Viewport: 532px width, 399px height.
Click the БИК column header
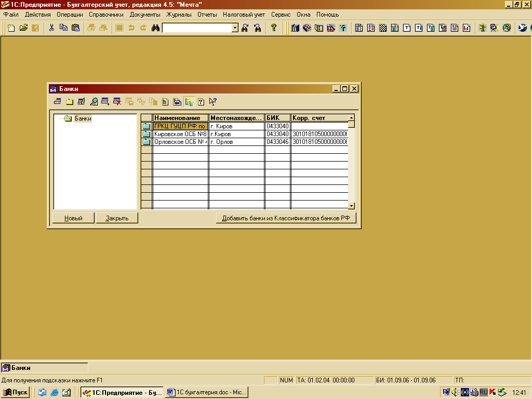pos(277,118)
